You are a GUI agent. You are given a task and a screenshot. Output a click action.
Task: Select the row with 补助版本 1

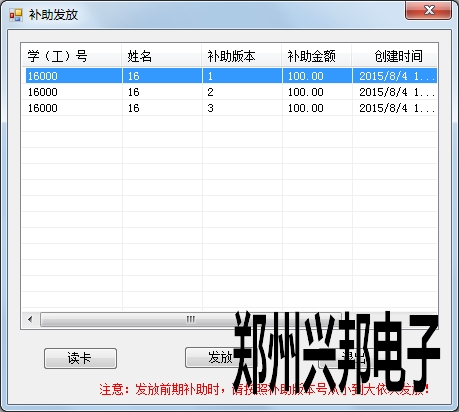(x=229, y=76)
